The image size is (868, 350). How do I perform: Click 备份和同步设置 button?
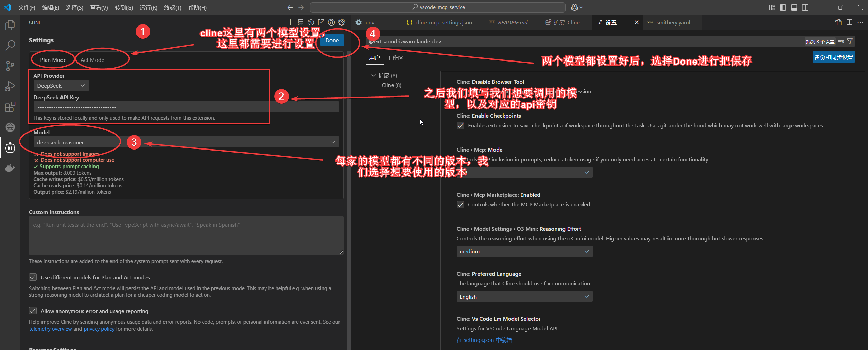pos(834,57)
